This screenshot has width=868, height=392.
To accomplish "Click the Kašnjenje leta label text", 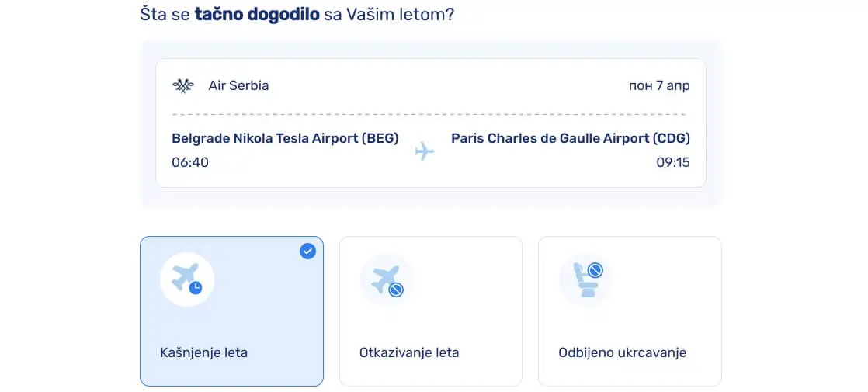I will [203, 352].
